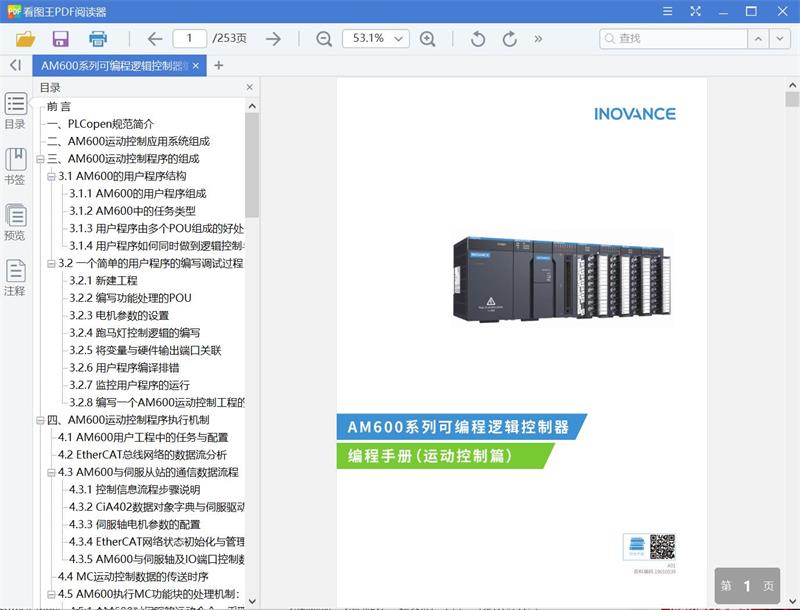
Task: Go to the next page with the right arrow
Action: [x=273, y=39]
